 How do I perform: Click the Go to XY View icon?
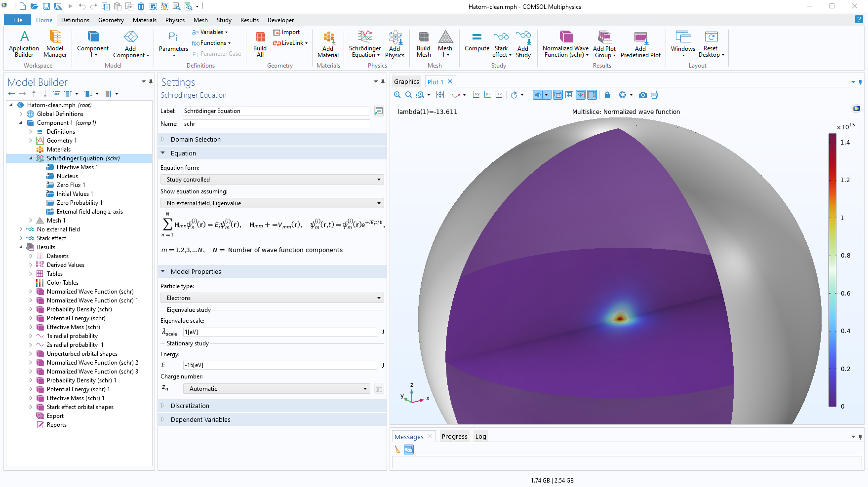point(476,94)
